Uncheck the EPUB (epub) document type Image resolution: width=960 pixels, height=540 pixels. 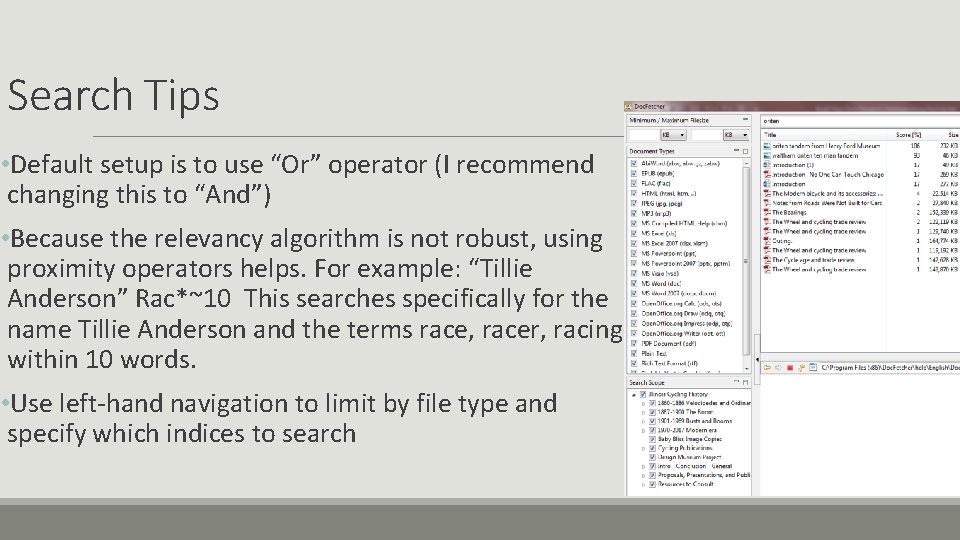[x=634, y=173]
